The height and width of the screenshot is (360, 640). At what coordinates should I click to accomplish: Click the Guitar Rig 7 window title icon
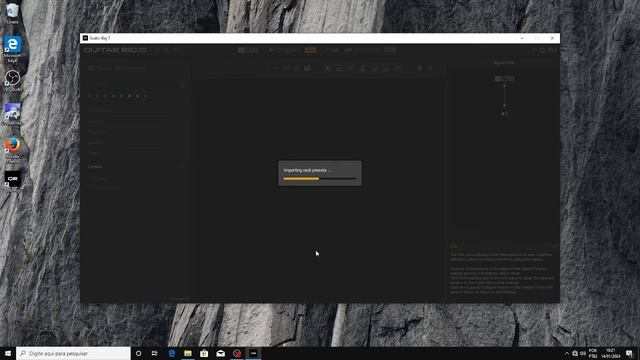[x=85, y=38]
